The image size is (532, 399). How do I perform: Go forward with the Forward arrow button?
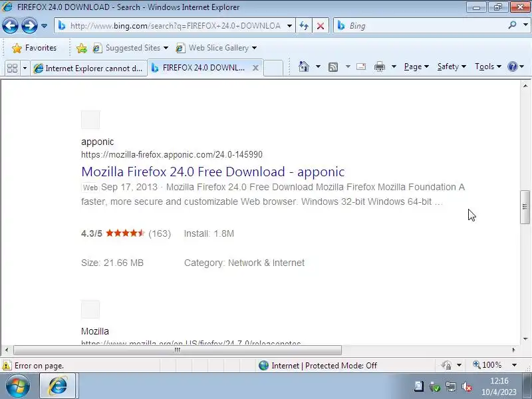pyautogui.click(x=29, y=25)
